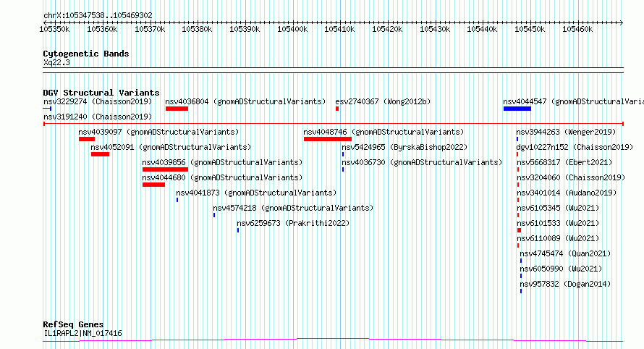Open nsv5668317 (Ebert2021) label
Image resolution: width=644 pixels, height=349 pixels.
tap(564, 162)
